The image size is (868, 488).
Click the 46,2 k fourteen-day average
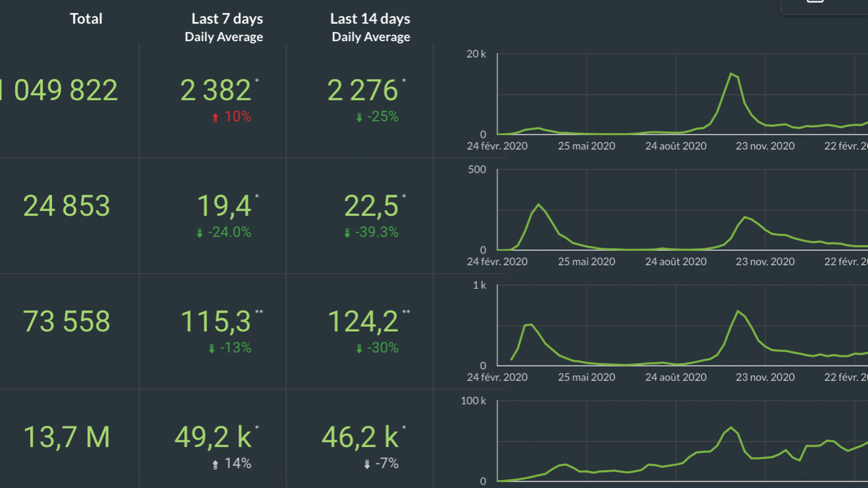click(360, 437)
